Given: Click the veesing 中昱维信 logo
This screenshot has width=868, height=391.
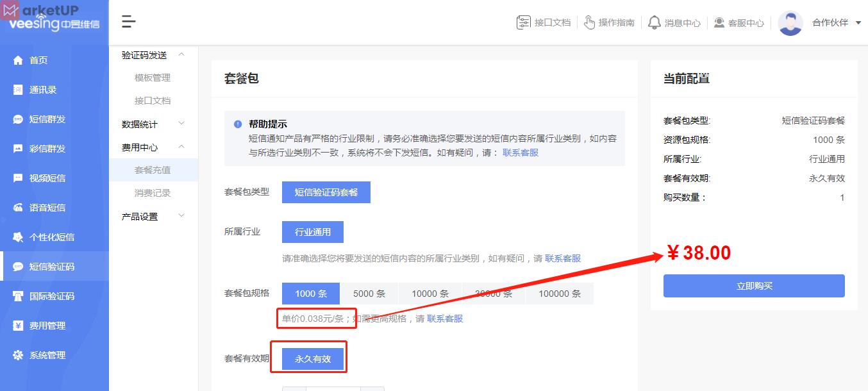Looking at the screenshot, I should coord(54,23).
